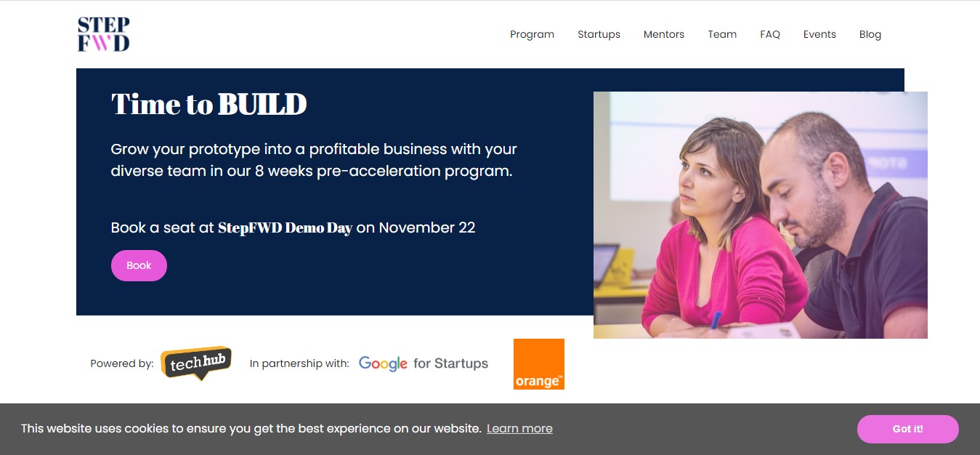Click the techhub logo
The image size is (980, 455).
pyautogui.click(x=196, y=363)
